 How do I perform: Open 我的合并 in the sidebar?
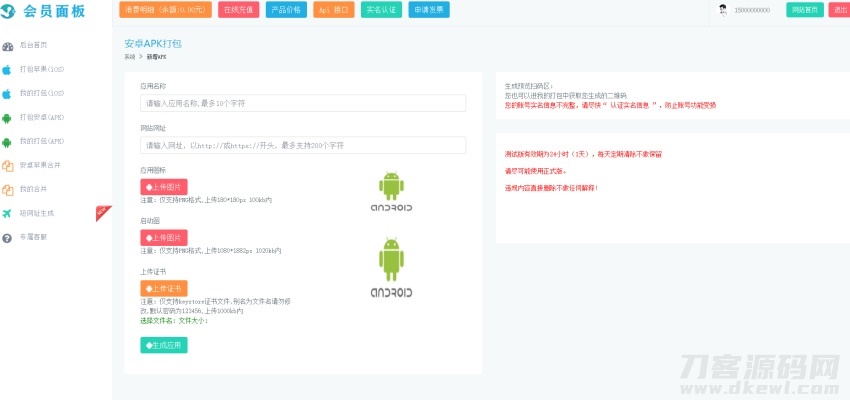point(33,189)
